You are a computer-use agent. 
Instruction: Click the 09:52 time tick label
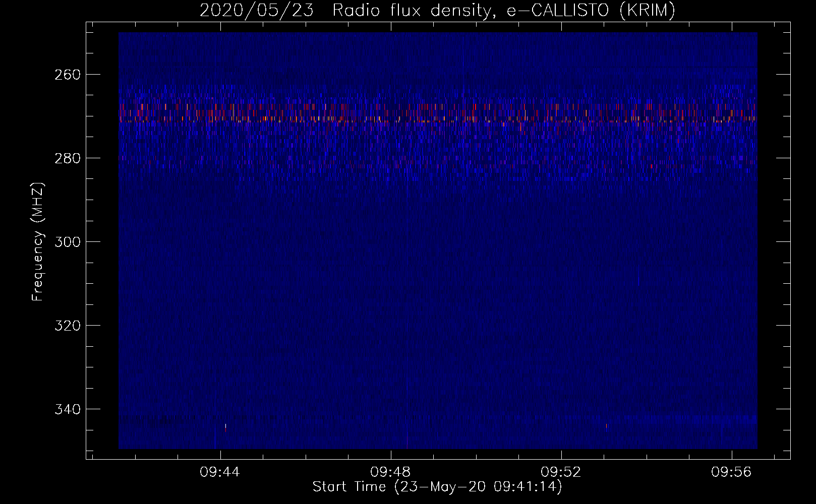pyautogui.click(x=561, y=472)
